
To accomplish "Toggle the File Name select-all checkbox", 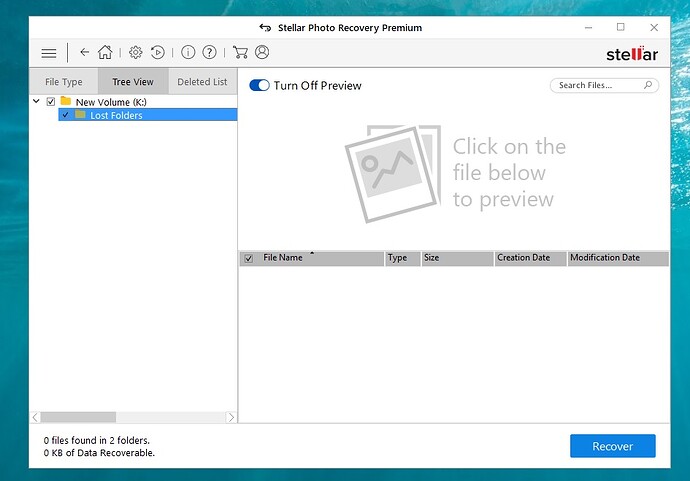I will [249, 259].
